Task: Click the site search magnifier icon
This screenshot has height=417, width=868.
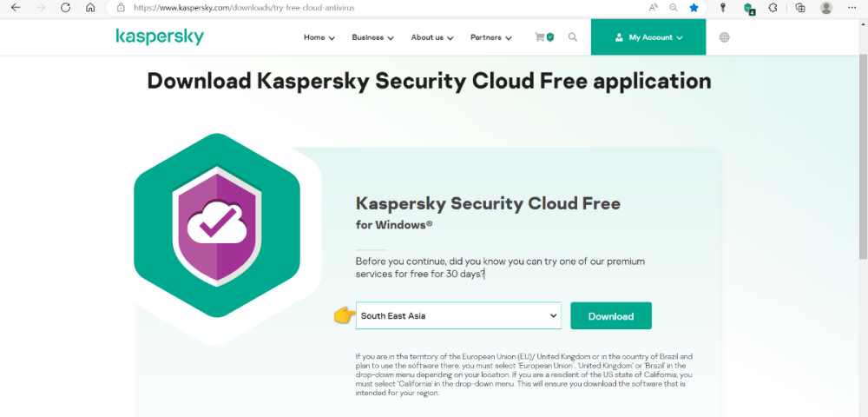Action: (x=573, y=37)
